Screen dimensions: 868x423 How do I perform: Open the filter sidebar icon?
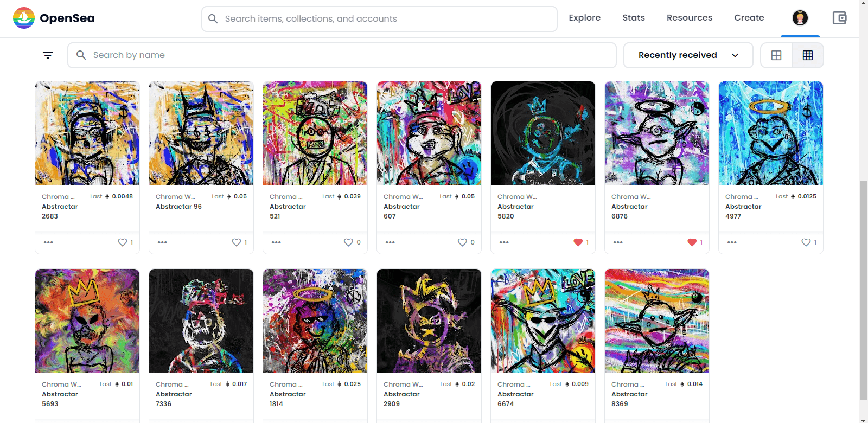pyautogui.click(x=48, y=55)
